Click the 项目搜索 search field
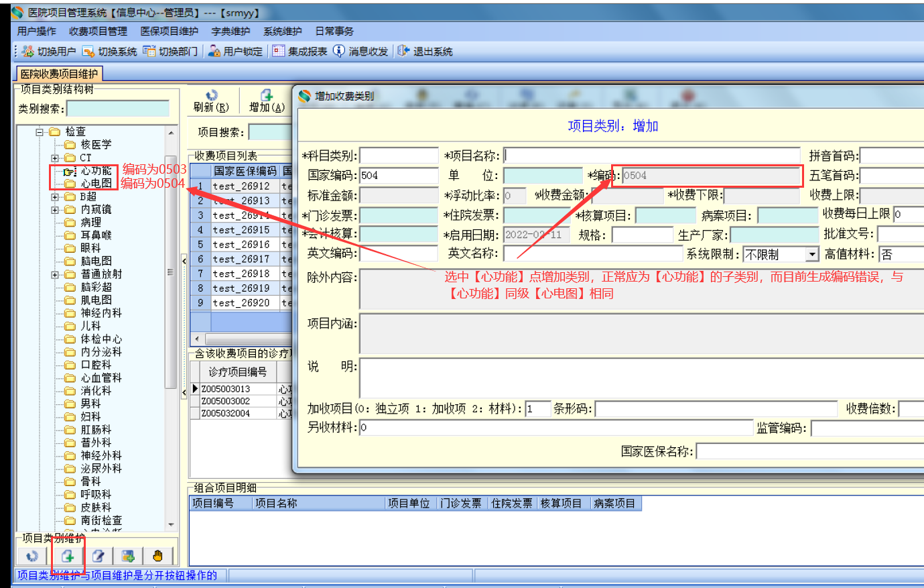This screenshot has width=924, height=588. click(270, 132)
